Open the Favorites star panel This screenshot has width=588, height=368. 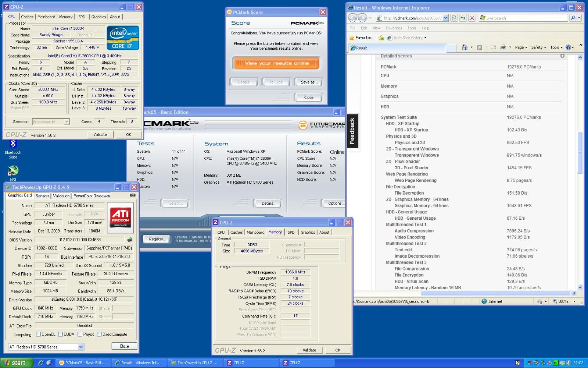360,38
